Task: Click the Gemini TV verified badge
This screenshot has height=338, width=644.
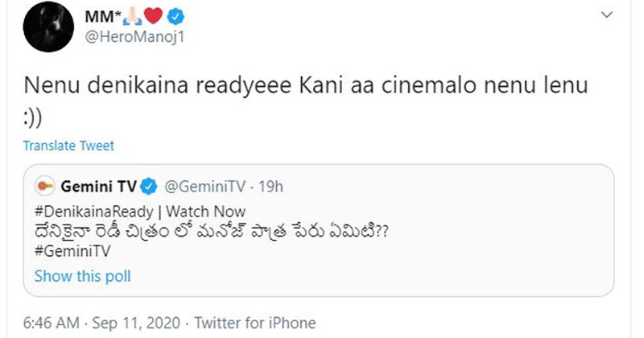Action: pos(149,187)
